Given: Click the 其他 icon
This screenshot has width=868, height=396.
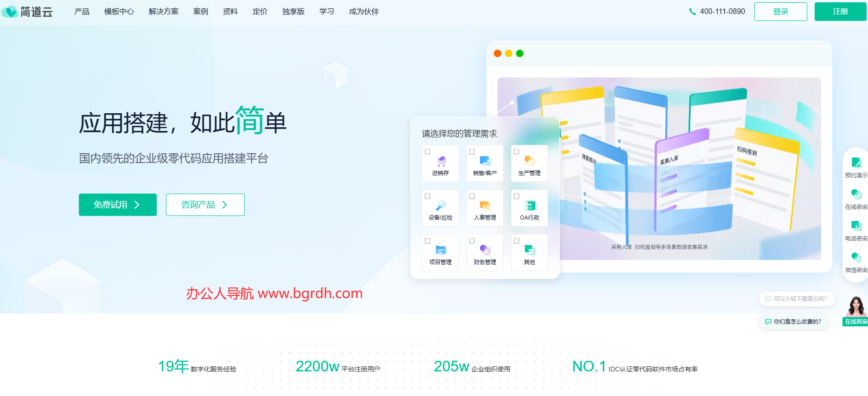Looking at the screenshot, I should tap(530, 250).
